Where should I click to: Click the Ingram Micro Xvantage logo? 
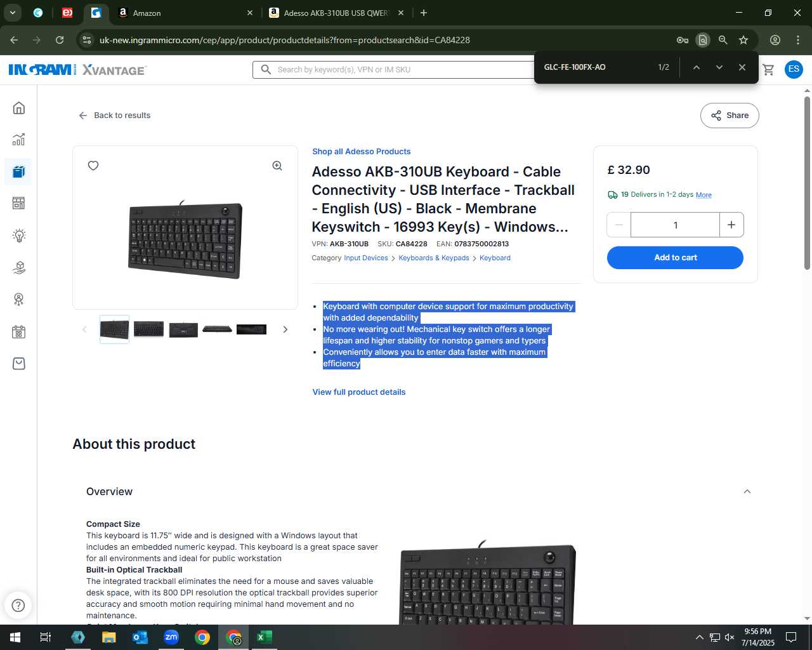(77, 69)
